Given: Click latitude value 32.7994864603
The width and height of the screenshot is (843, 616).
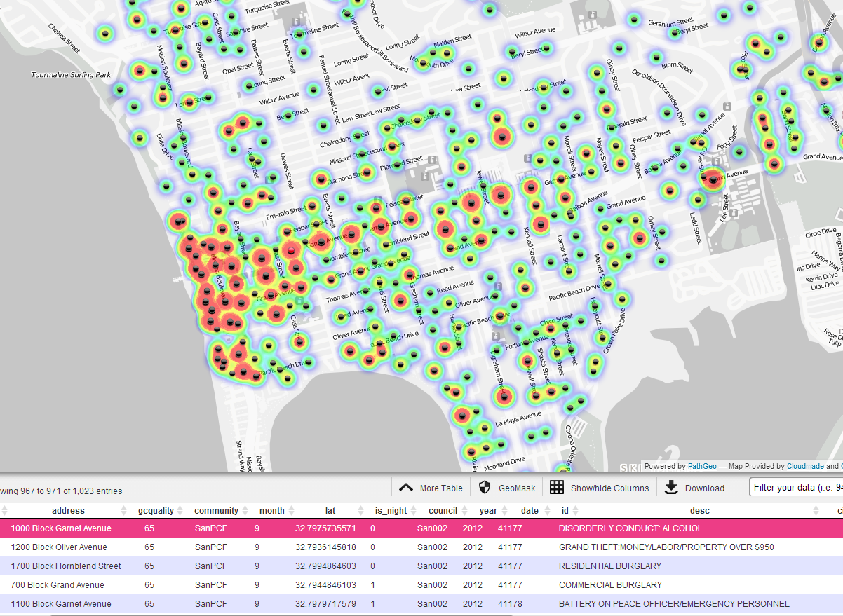Looking at the screenshot, I should [325, 566].
